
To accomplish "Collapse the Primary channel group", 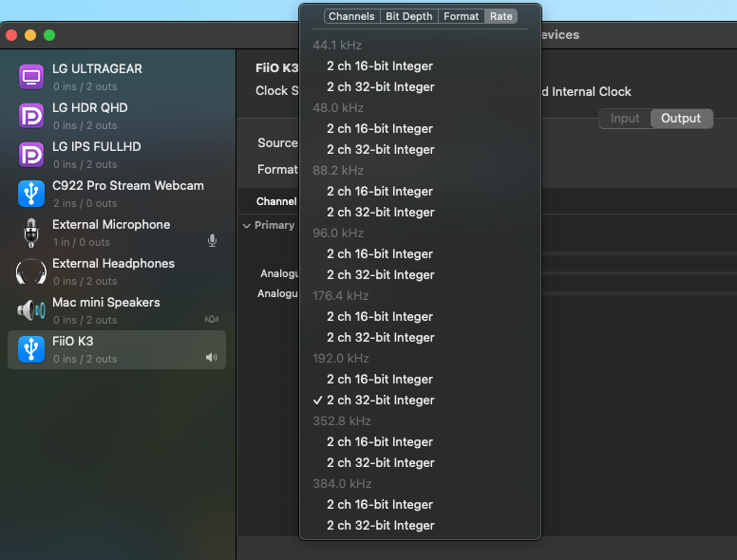I will point(246,226).
